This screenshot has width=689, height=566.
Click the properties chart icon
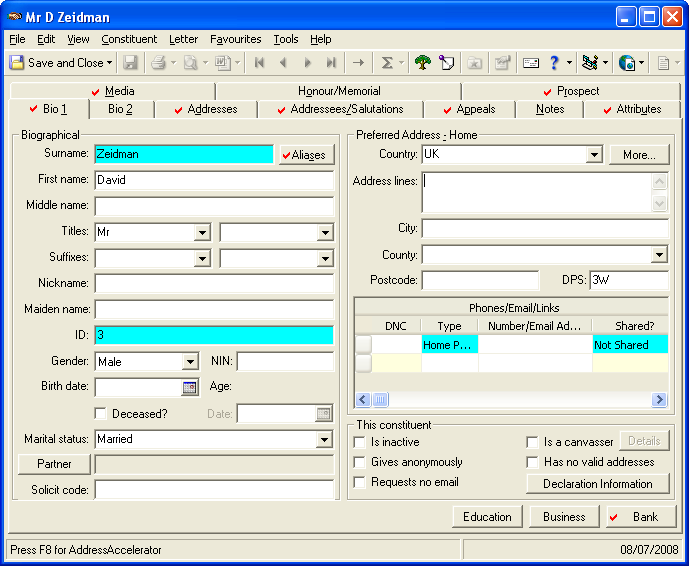click(502, 63)
